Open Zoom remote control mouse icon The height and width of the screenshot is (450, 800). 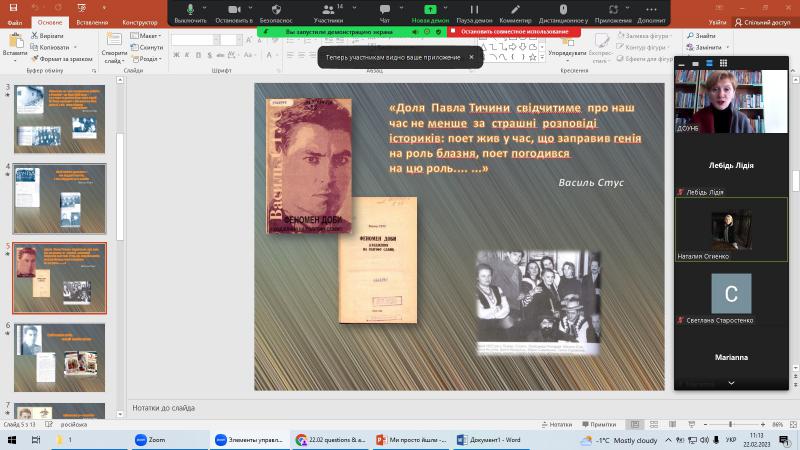click(563, 10)
